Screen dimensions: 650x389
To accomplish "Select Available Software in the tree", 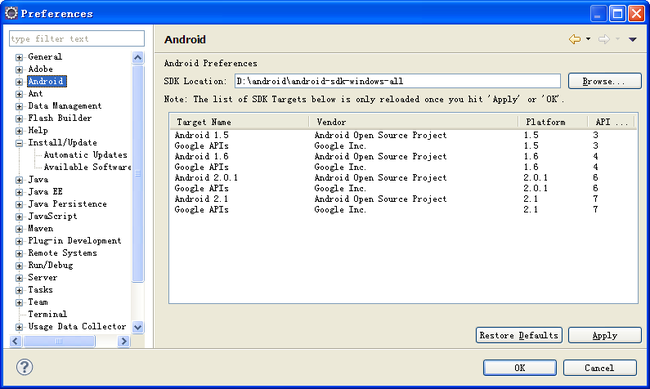I will pyautogui.click(x=87, y=167).
